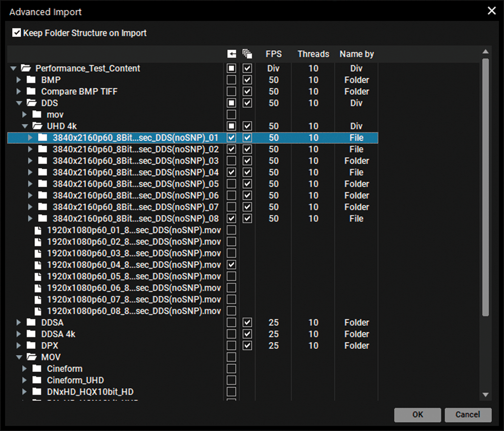This screenshot has height=431, width=504.
Task: Click the import column header icon
Action: point(231,54)
